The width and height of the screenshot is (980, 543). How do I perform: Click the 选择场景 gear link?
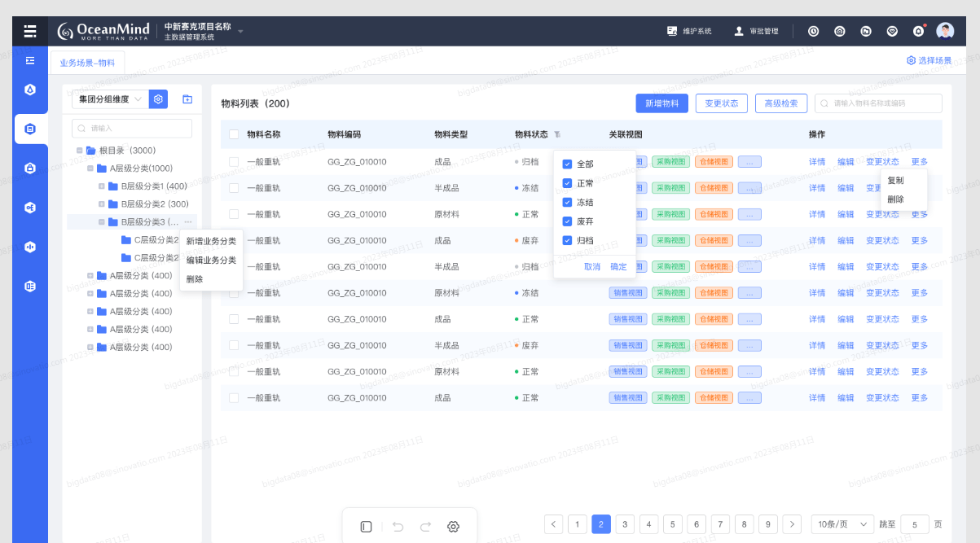pos(929,60)
